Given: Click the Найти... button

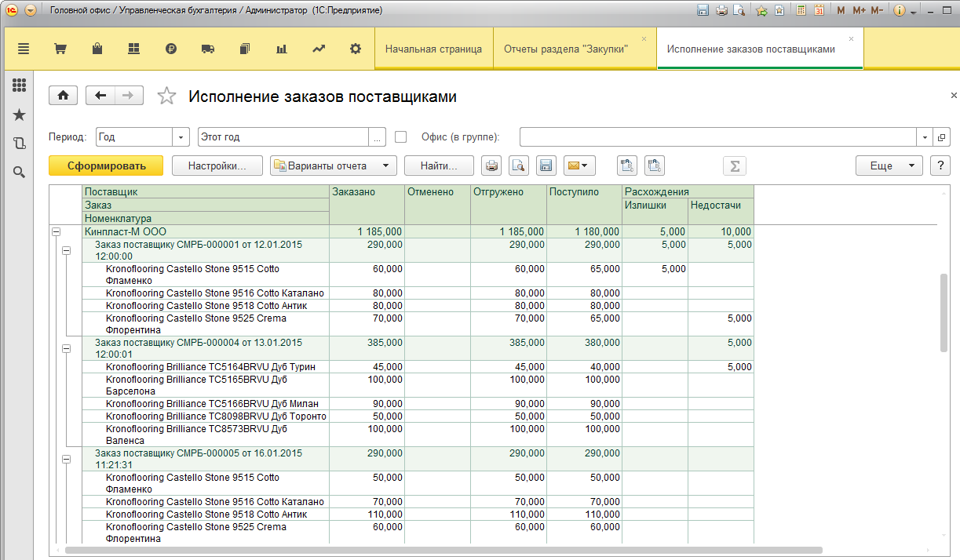Looking at the screenshot, I should (x=440, y=165).
